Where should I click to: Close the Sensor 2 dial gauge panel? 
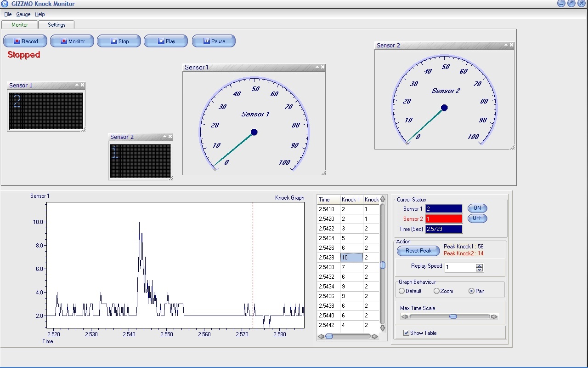tap(511, 45)
